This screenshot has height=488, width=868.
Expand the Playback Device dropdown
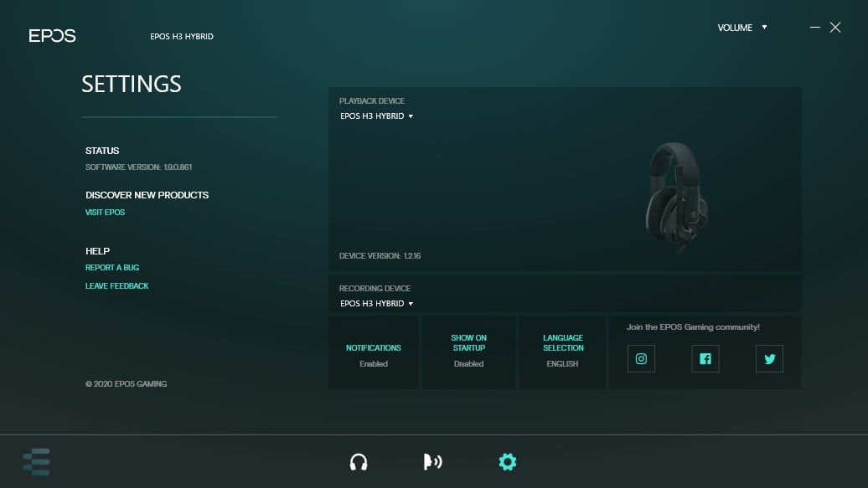point(377,116)
